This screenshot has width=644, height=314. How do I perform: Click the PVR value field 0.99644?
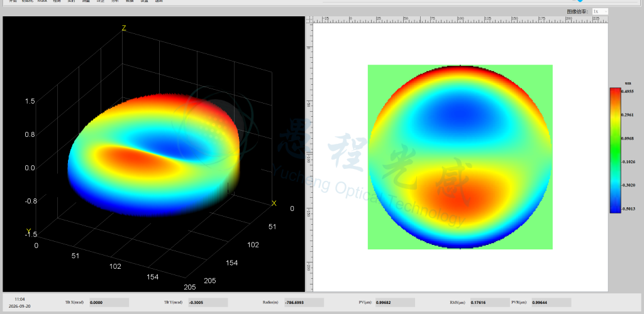coord(551,303)
